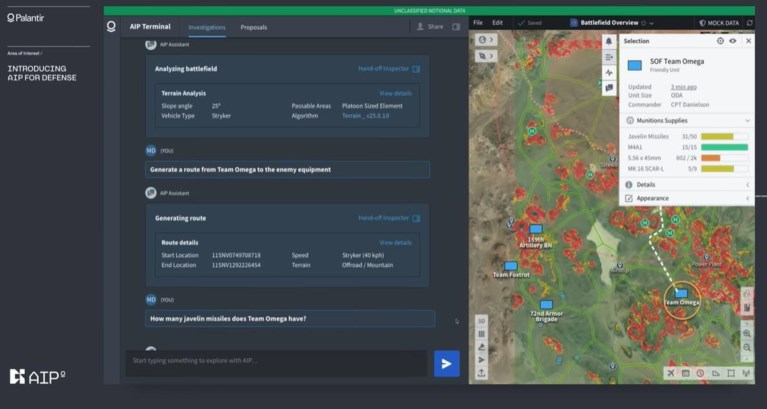767x409 pixels.
Task: Expand the layers selector below the globe
Action: (486, 56)
